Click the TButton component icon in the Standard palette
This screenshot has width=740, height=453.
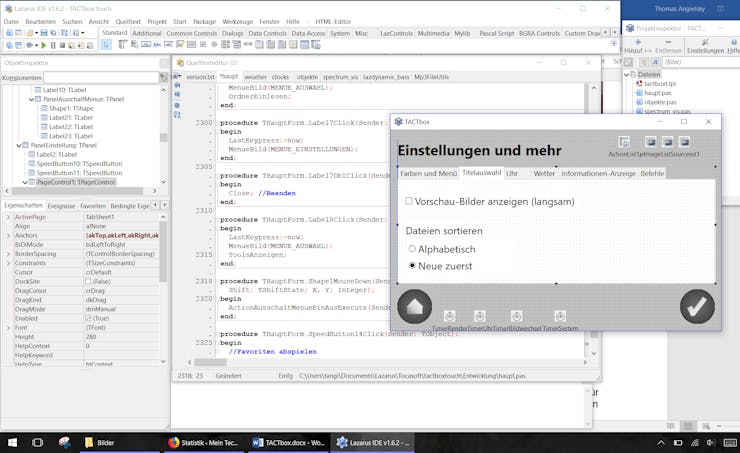coord(146,44)
